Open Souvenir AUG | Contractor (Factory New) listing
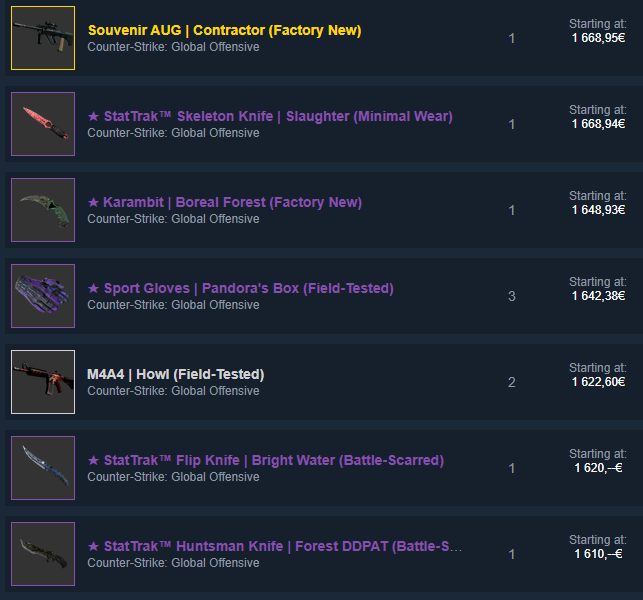643x600 pixels. pyautogui.click(x=225, y=30)
